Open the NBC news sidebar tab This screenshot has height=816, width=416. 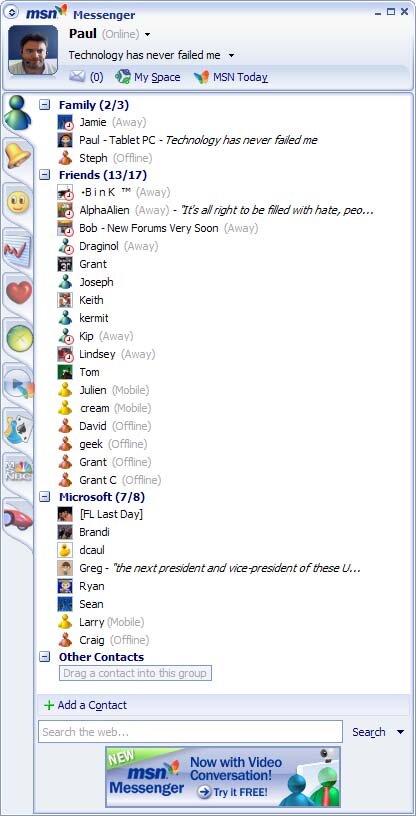(x=18, y=471)
